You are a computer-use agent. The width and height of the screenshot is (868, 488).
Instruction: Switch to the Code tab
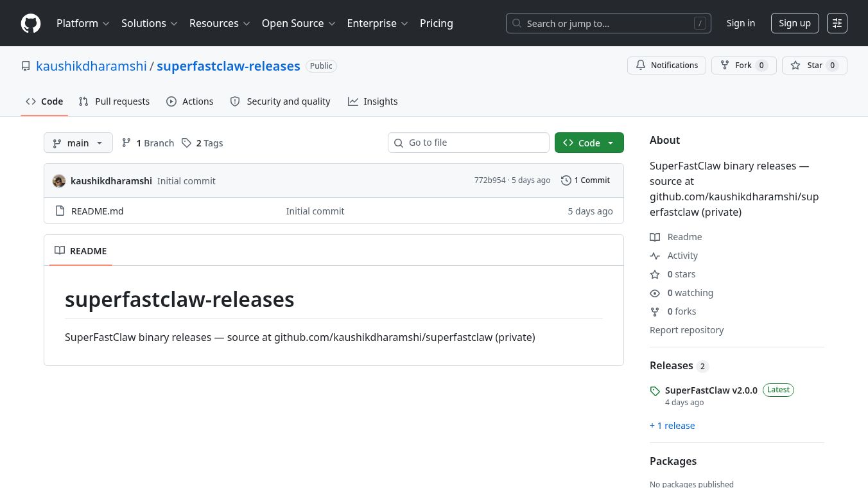click(x=44, y=101)
